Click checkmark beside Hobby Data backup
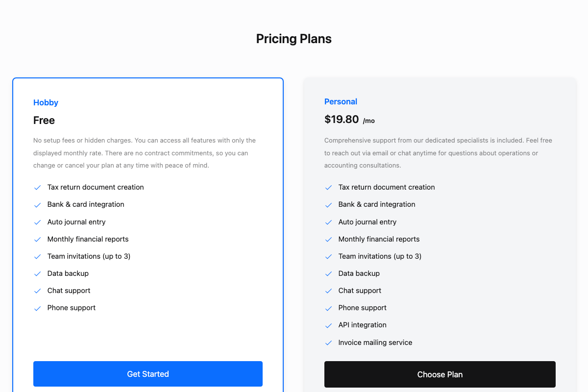Image resolution: width=588 pixels, height=392 pixels. point(37,274)
